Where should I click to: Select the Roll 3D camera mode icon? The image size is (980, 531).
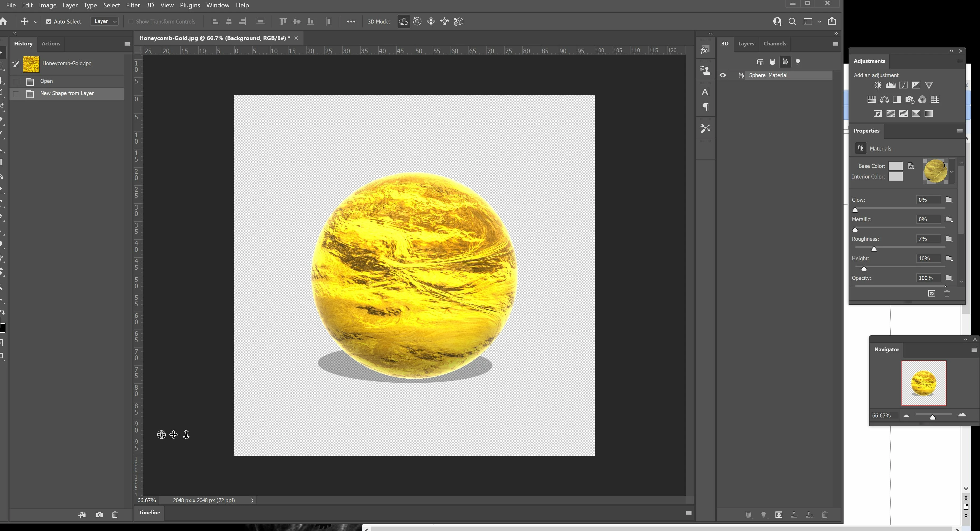tap(417, 22)
